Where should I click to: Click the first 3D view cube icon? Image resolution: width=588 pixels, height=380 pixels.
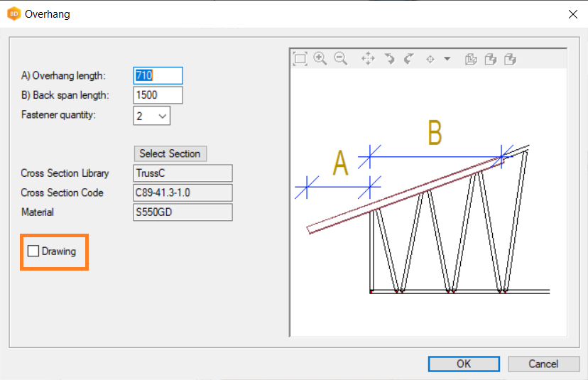pos(470,59)
